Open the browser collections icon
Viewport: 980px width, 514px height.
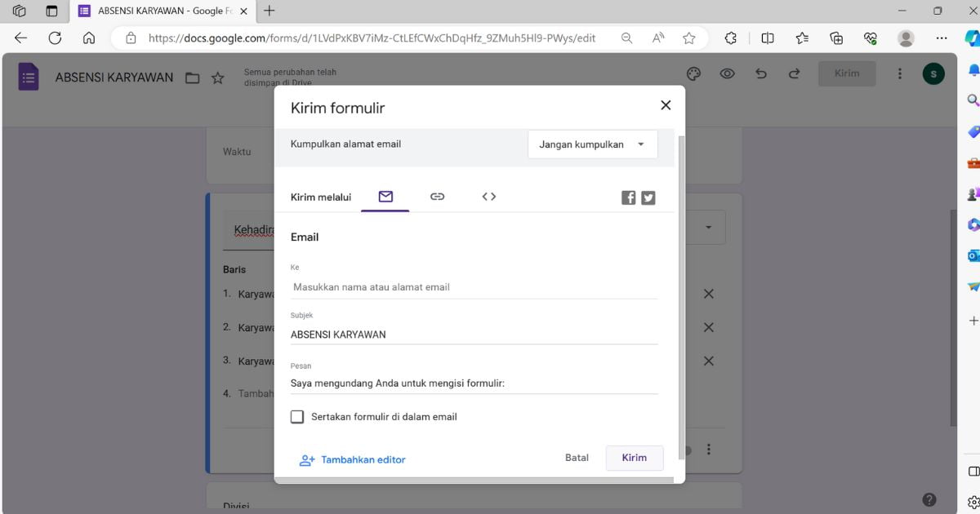pos(836,38)
